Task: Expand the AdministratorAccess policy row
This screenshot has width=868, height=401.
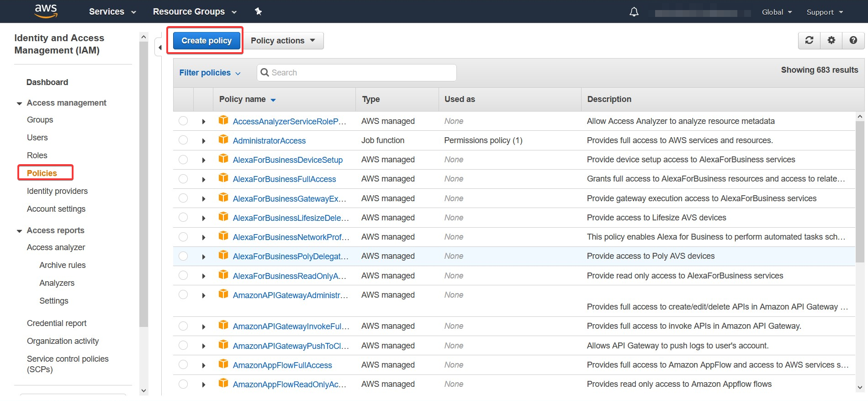Action: 204,141
